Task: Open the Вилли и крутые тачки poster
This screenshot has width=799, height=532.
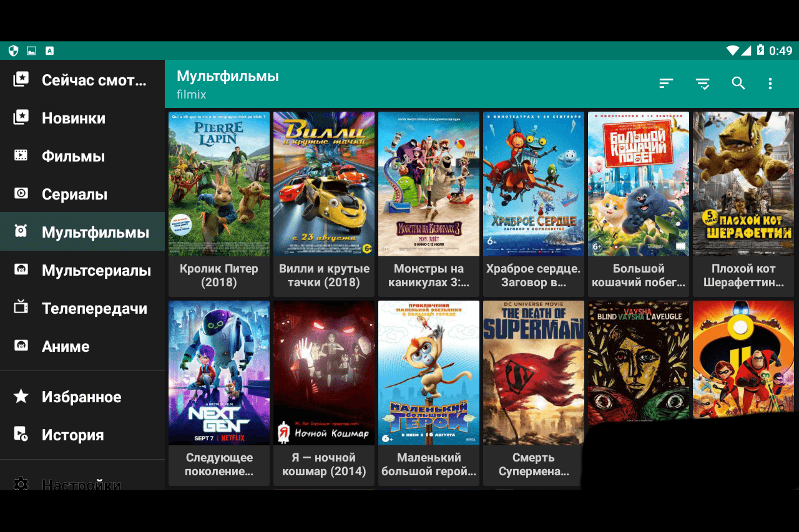Action: 324,184
